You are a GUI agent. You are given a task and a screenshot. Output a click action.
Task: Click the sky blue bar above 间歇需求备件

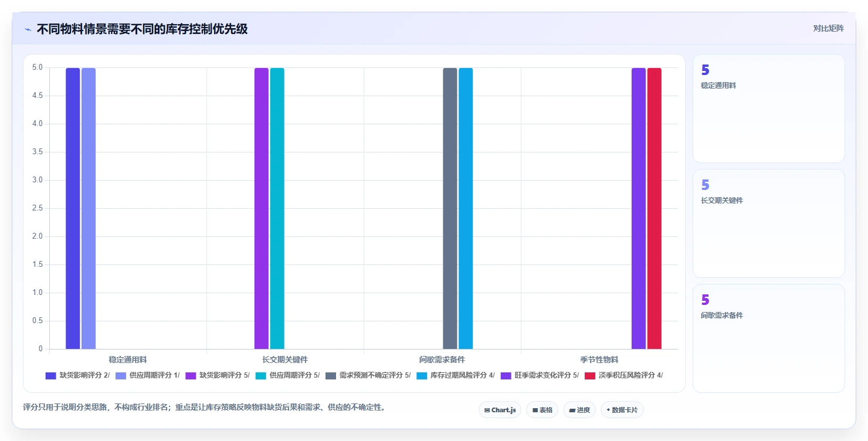click(x=466, y=208)
